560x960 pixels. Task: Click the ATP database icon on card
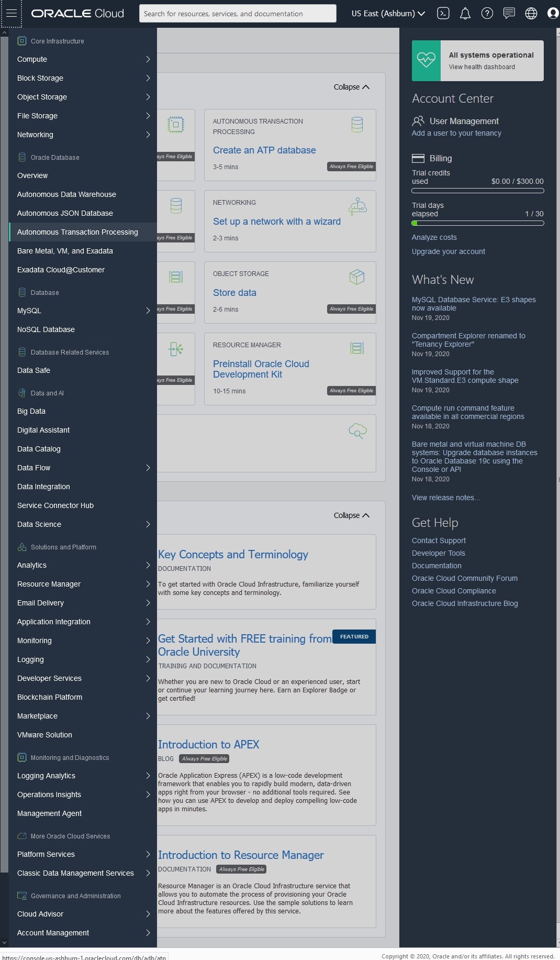pyautogui.click(x=357, y=125)
